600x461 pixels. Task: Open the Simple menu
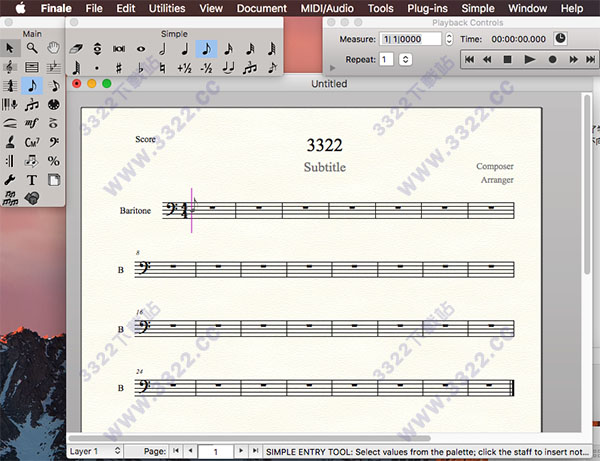[478, 8]
